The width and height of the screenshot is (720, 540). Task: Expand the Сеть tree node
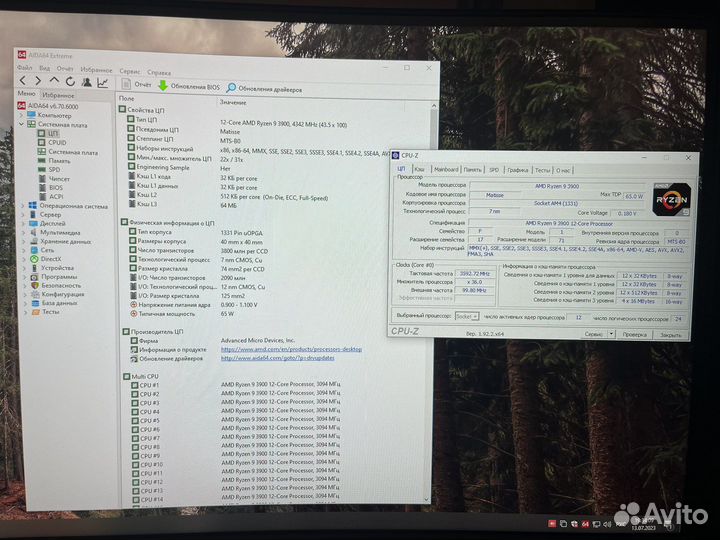[x=24, y=250]
